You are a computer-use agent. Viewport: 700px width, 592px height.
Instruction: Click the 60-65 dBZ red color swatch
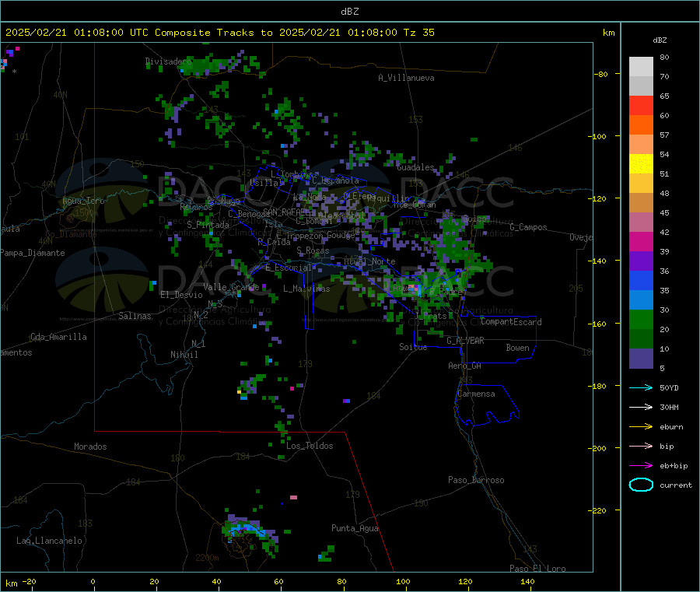point(641,105)
